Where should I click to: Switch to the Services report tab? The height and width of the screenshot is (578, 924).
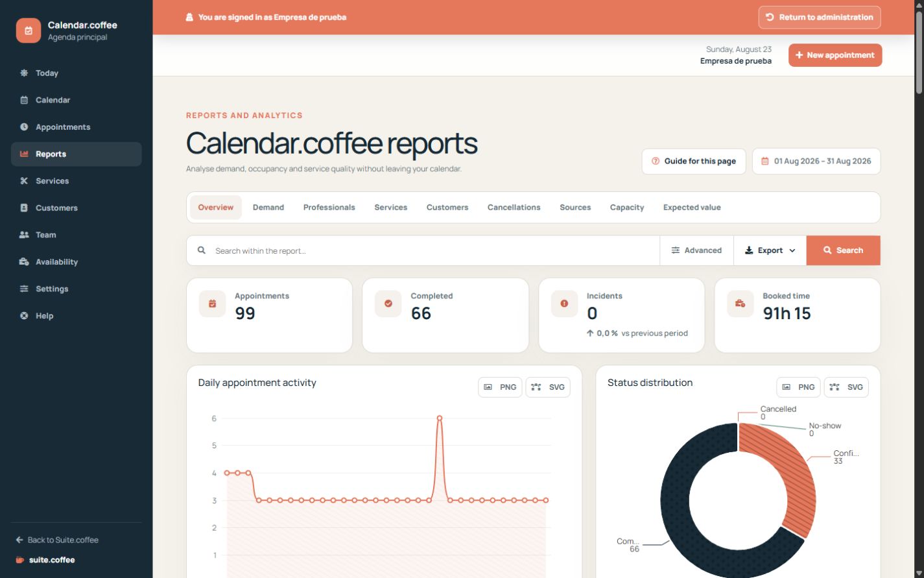point(391,208)
